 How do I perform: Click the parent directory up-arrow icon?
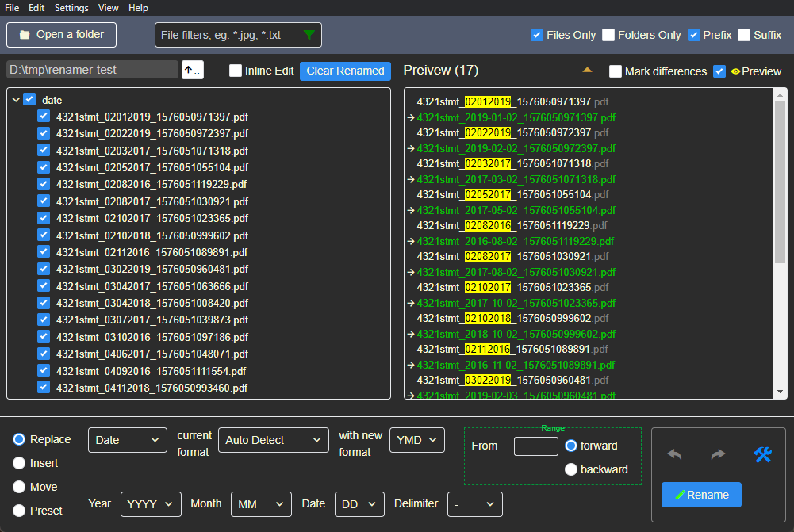click(192, 71)
